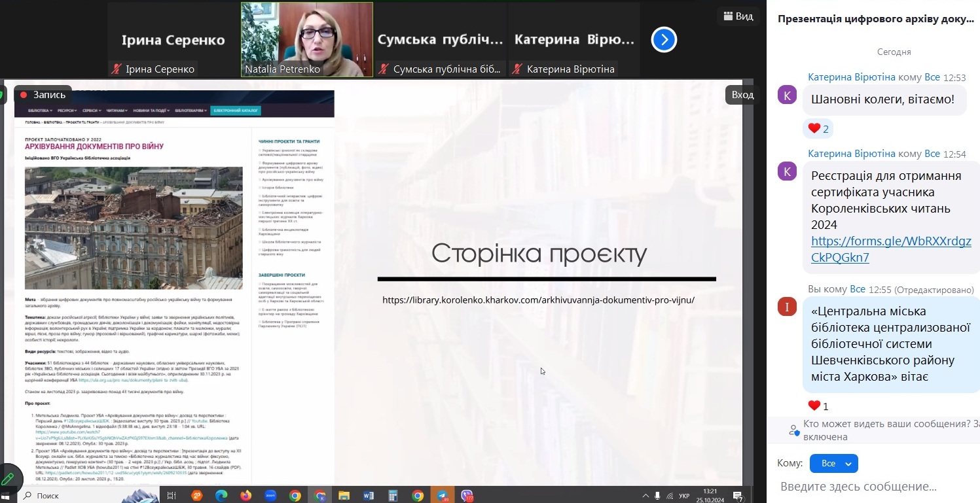This screenshot has width=980, height=503.
Task: Click the privacy icon beside 'Кто может видеть'
Action: click(x=794, y=430)
